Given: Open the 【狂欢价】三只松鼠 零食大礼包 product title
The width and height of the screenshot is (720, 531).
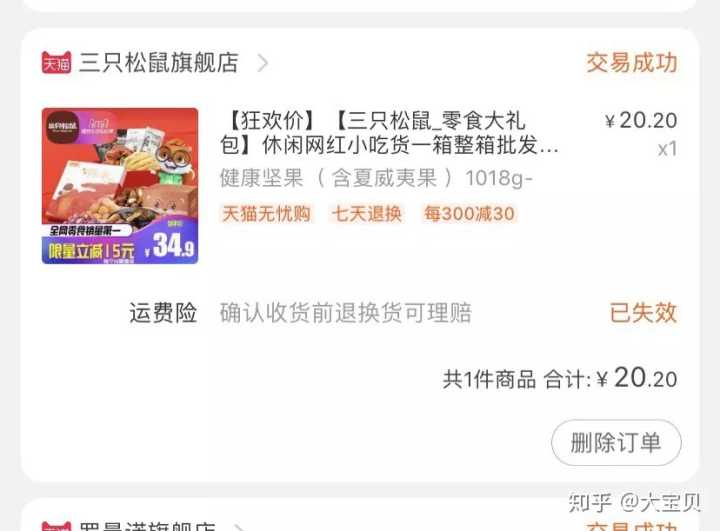Looking at the screenshot, I should tap(389, 133).
